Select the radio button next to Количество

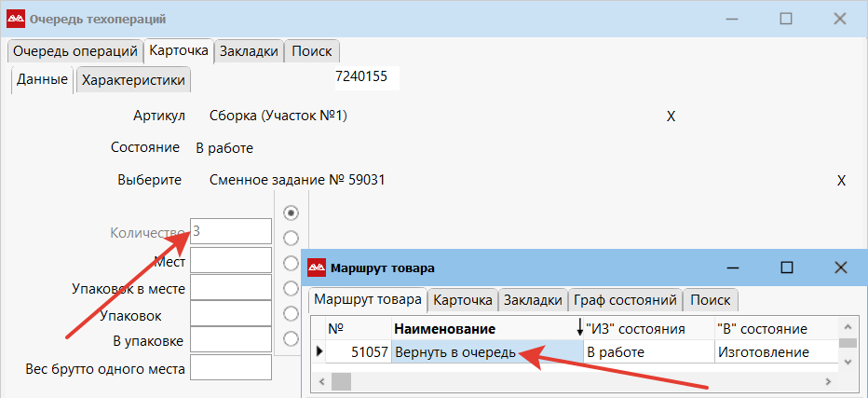[291, 213]
